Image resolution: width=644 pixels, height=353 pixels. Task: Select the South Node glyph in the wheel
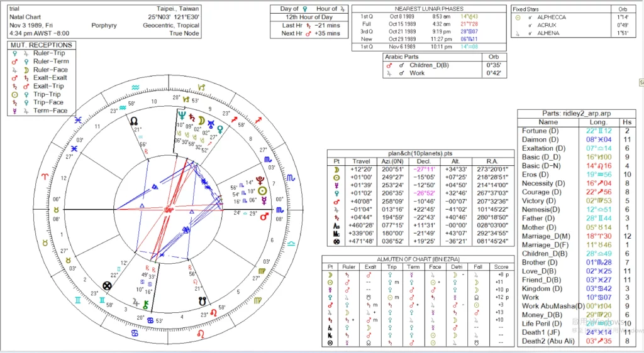click(x=203, y=301)
